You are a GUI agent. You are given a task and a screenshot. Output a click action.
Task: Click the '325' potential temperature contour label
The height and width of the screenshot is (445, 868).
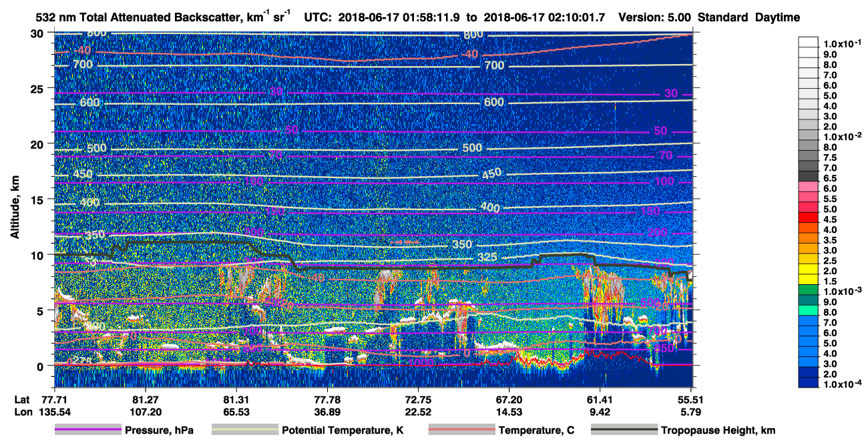[488, 258]
